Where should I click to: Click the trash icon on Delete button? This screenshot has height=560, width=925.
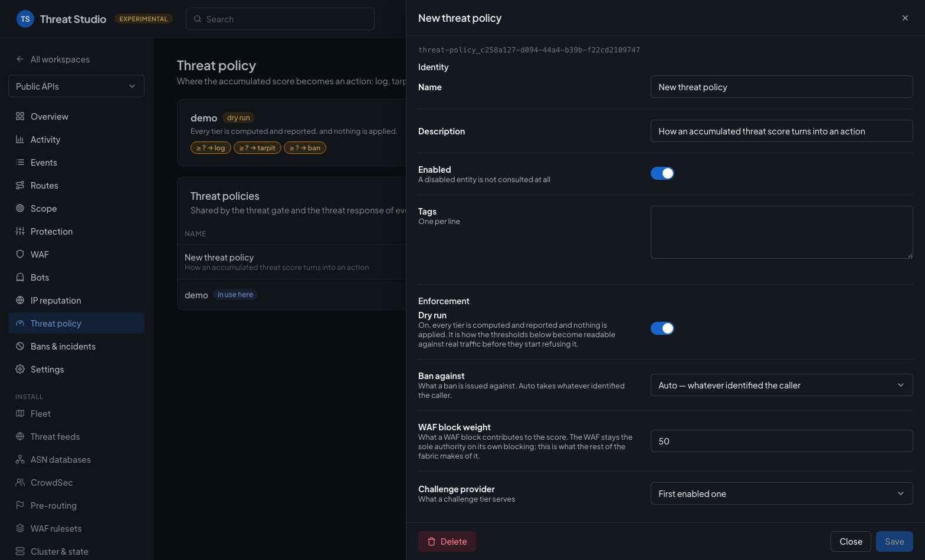point(431,541)
